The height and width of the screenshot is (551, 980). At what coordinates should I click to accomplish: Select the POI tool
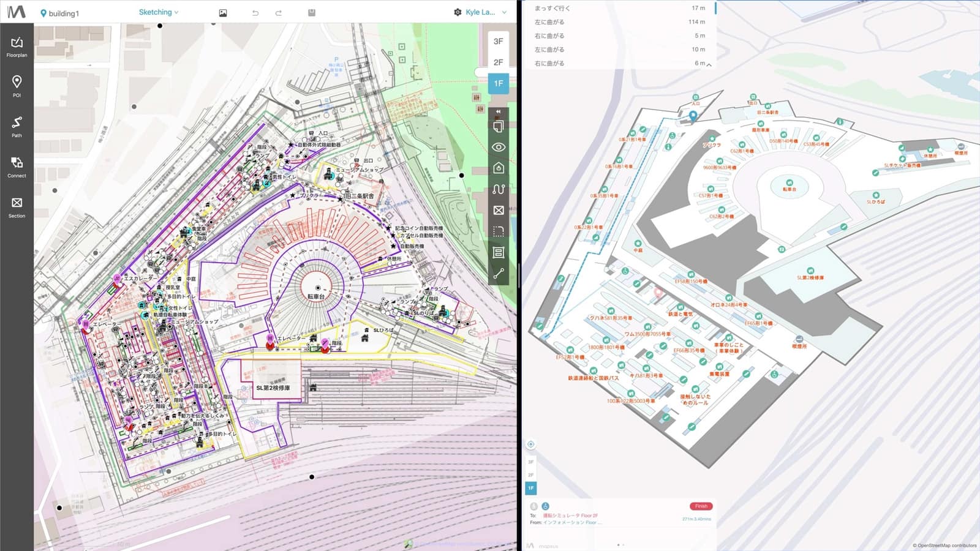(x=17, y=86)
